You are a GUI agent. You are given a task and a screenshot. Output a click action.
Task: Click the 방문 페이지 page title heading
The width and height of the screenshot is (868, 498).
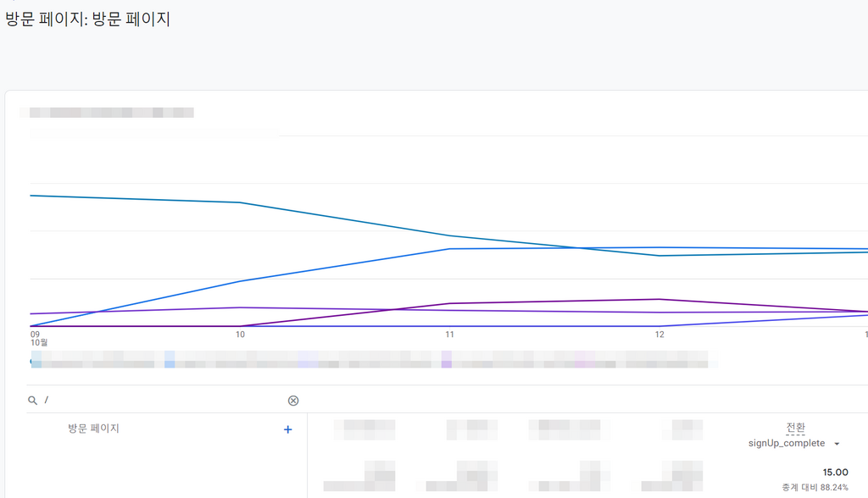(87, 19)
